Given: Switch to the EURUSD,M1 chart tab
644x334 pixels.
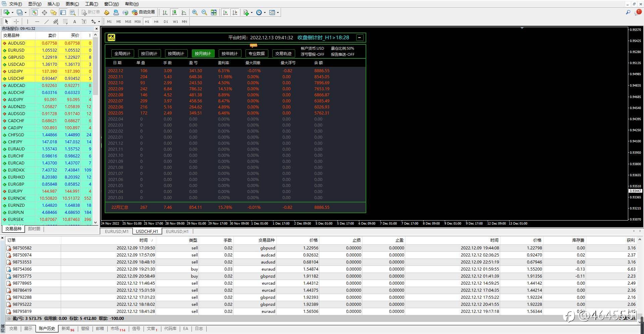Looking at the screenshot, I should click(116, 231).
